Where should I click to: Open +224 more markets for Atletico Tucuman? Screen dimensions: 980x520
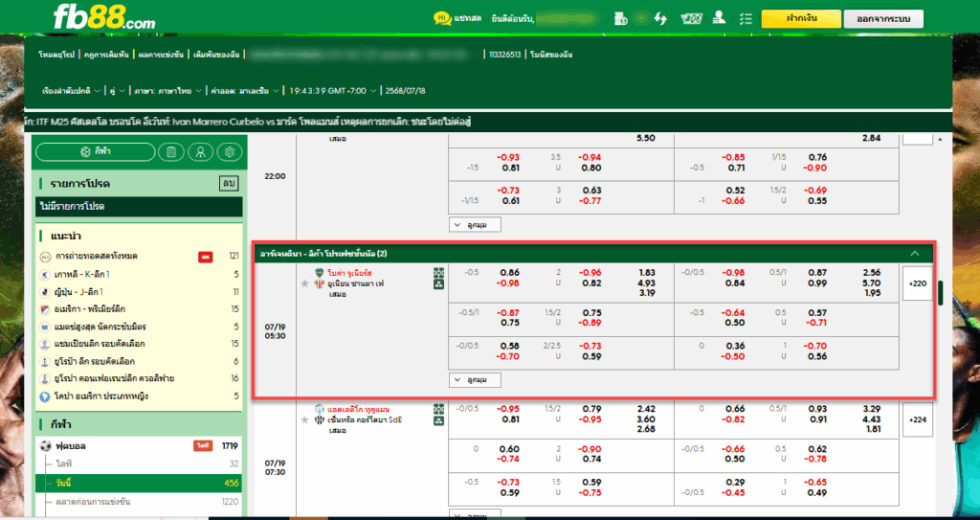pyautogui.click(x=918, y=419)
